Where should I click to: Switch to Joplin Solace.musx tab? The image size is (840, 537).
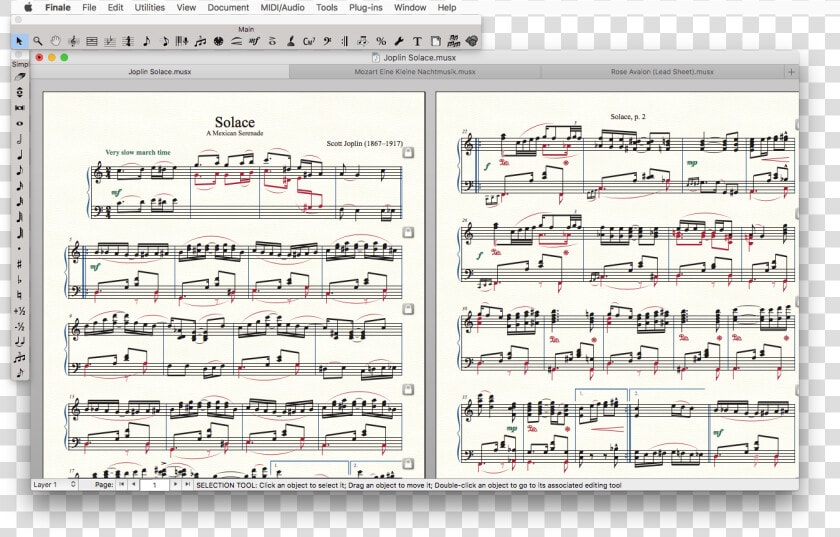pyautogui.click(x=160, y=72)
